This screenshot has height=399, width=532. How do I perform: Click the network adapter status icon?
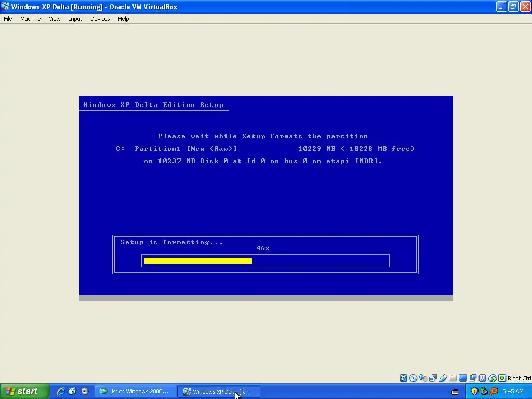(x=433, y=378)
